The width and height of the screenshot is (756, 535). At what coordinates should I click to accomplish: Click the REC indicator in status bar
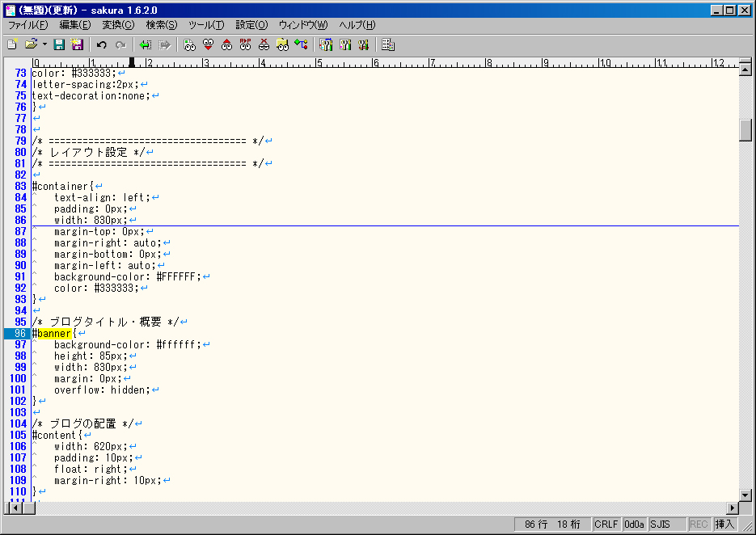point(699,524)
